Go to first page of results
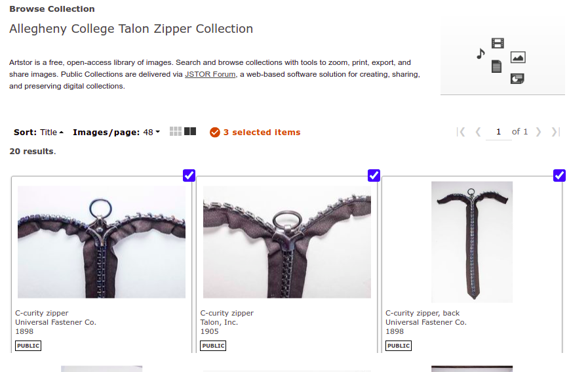 tap(461, 132)
